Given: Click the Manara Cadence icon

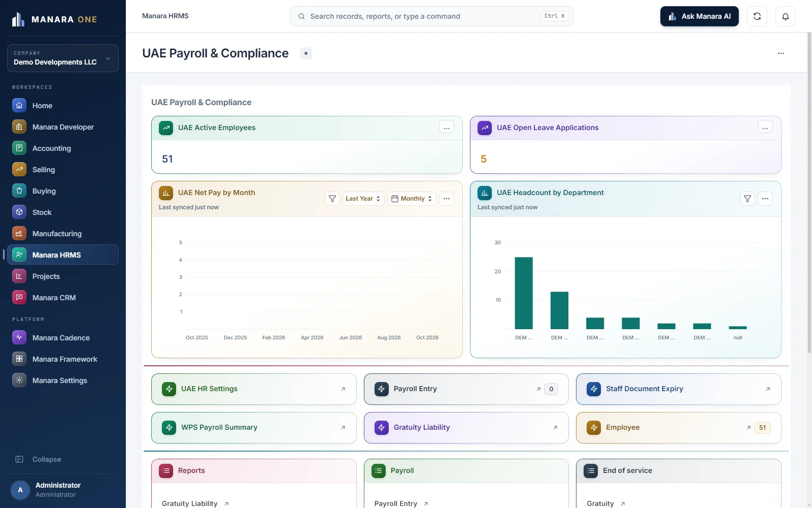Looking at the screenshot, I should pos(19,338).
